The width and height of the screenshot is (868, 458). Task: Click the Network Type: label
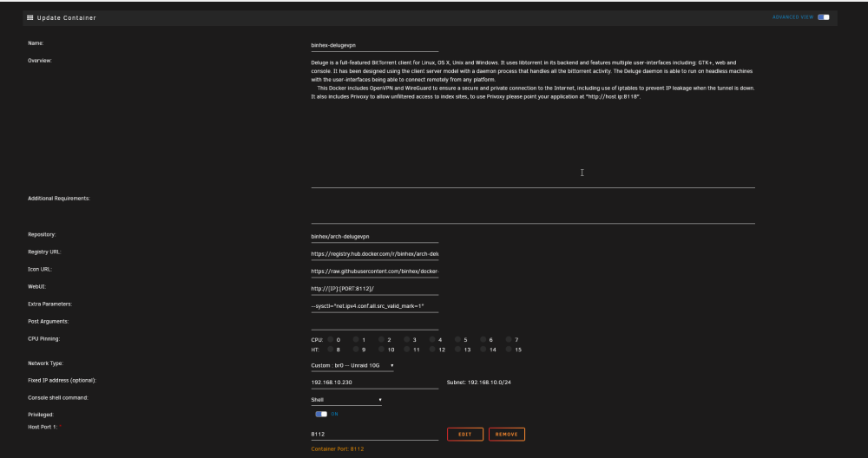tap(45, 363)
